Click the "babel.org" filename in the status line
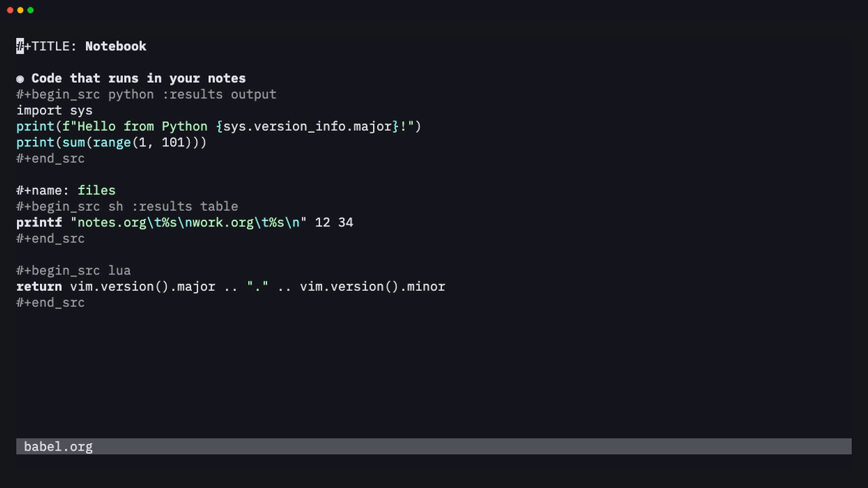Viewport: 868px width, 488px height. click(58, 447)
